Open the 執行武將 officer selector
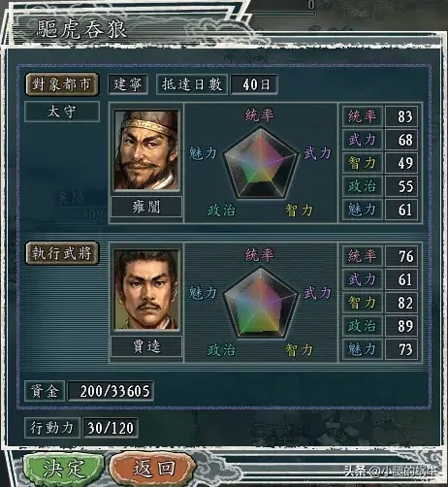The image size is (448, 487). tap(62, 253)
